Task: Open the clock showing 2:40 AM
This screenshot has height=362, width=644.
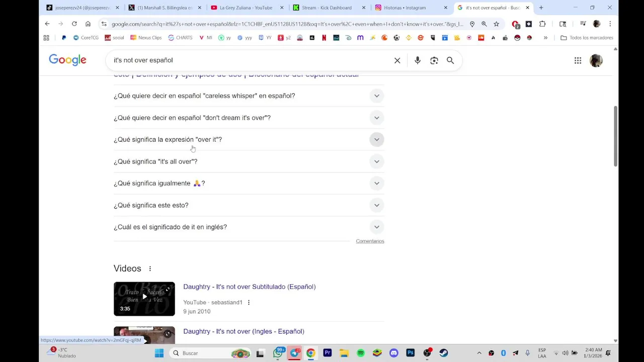Action: [593, 353]
